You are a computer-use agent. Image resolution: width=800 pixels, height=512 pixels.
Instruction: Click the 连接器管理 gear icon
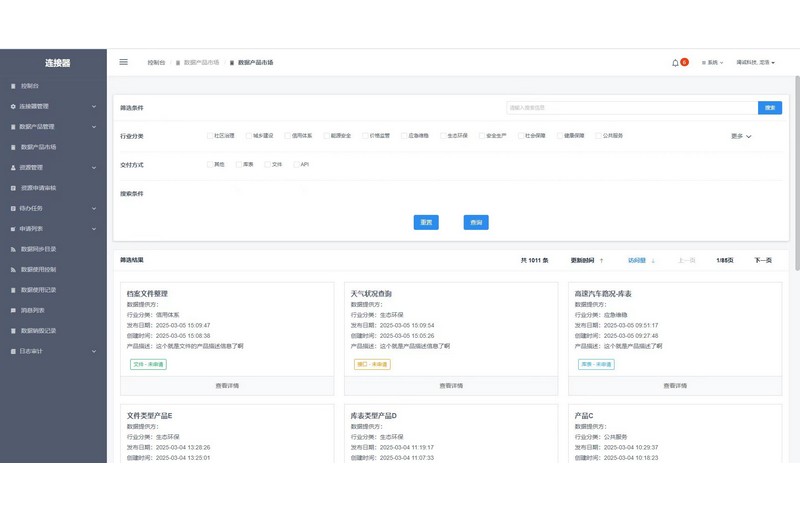click(x=13, y=106)
